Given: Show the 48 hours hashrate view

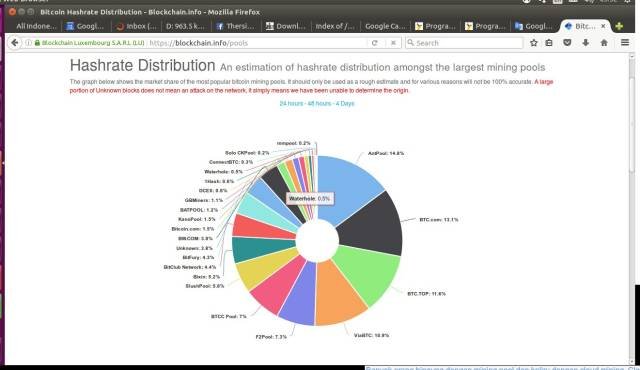Looking at the screenshot, I should (x=319, y=104).
